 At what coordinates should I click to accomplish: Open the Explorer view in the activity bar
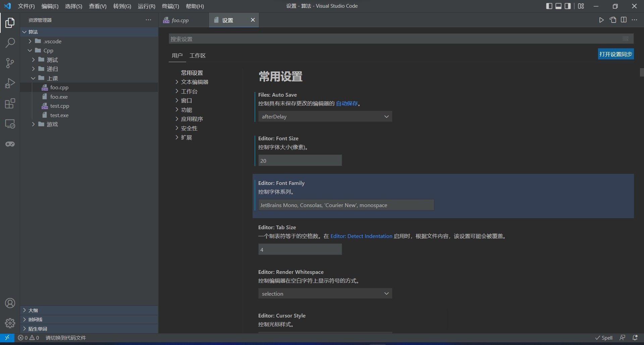[10, 22]
